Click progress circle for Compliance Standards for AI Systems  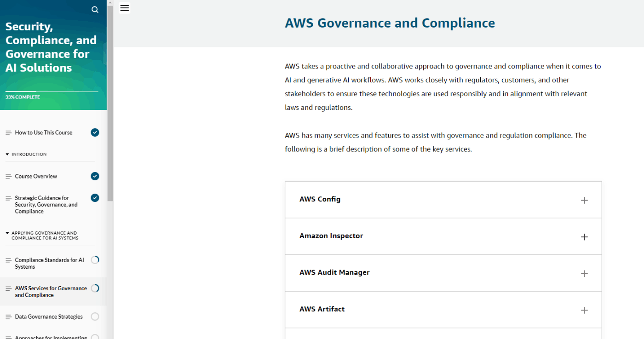click(x=95, y=260)
